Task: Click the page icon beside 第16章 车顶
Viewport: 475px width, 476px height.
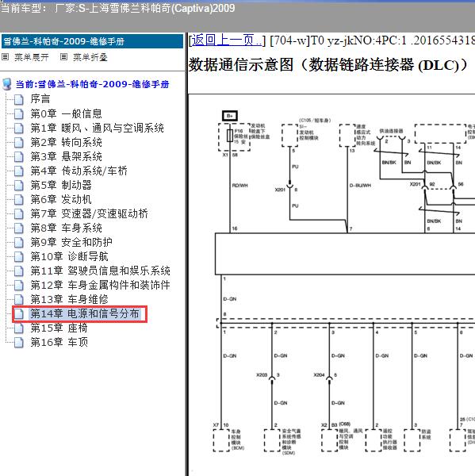Action: pyautogui.click(x=19, y=343)
